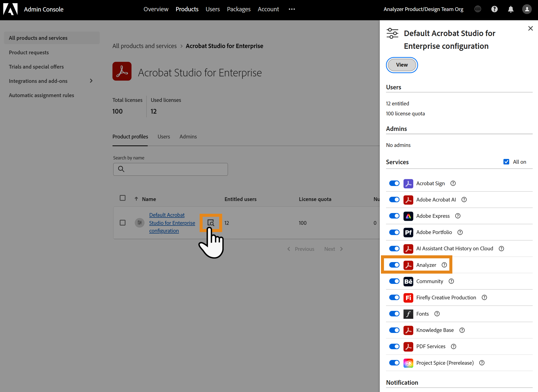The image size is (538, 392).
Task: Click the Firefly Creative Production Fi icon
Action: tap(408, 298)
